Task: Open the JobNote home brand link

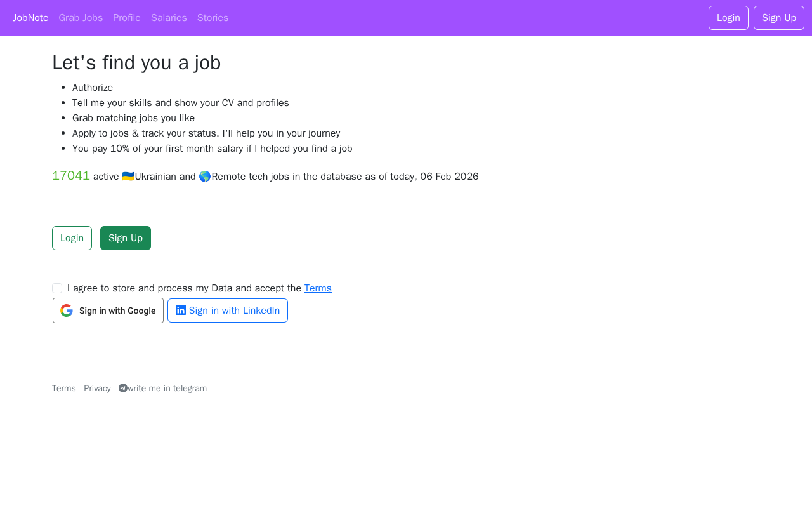Action: coord(30,18)
